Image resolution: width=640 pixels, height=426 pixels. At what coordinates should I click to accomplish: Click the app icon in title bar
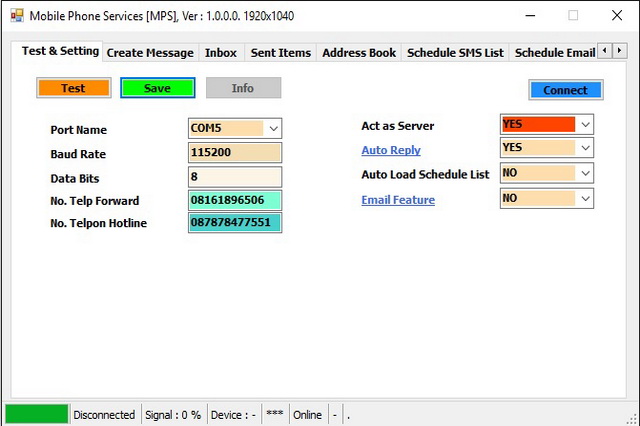tap(16, 16)
